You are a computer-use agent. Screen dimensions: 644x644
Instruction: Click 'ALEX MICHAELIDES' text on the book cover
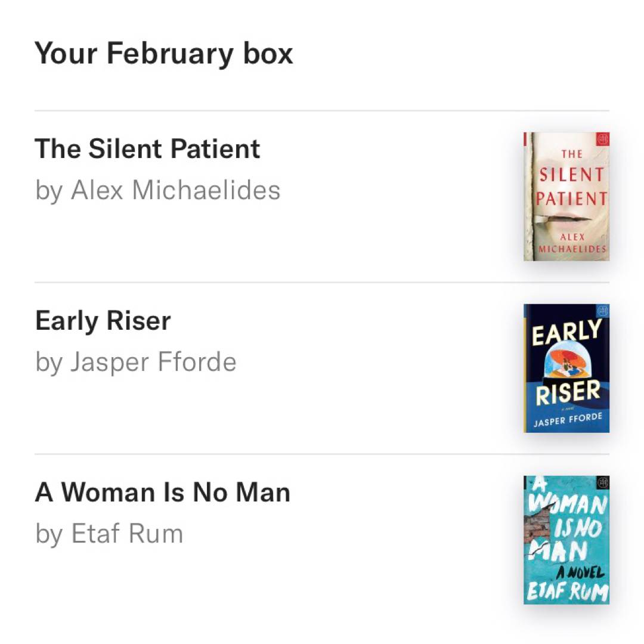pos(572,243)
